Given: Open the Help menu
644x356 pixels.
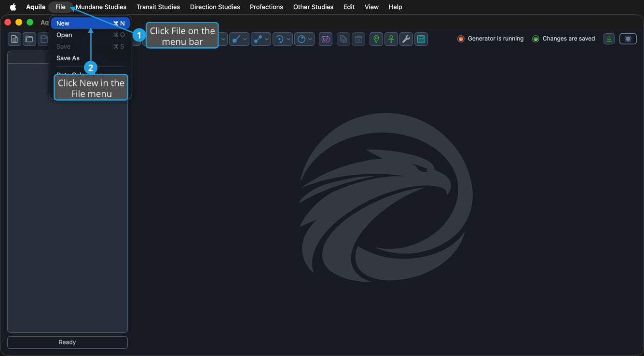Looking at the screenshot, I should [x=396, y=7].
